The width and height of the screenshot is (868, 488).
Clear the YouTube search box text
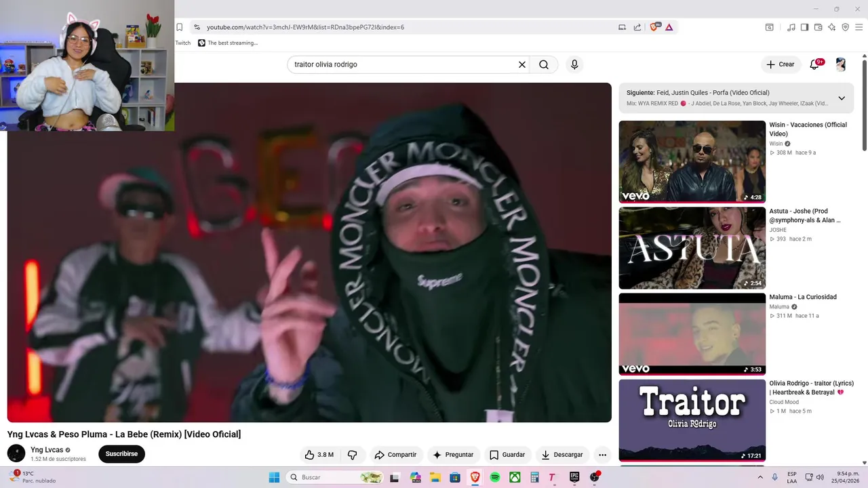click(x=522, y=64)
